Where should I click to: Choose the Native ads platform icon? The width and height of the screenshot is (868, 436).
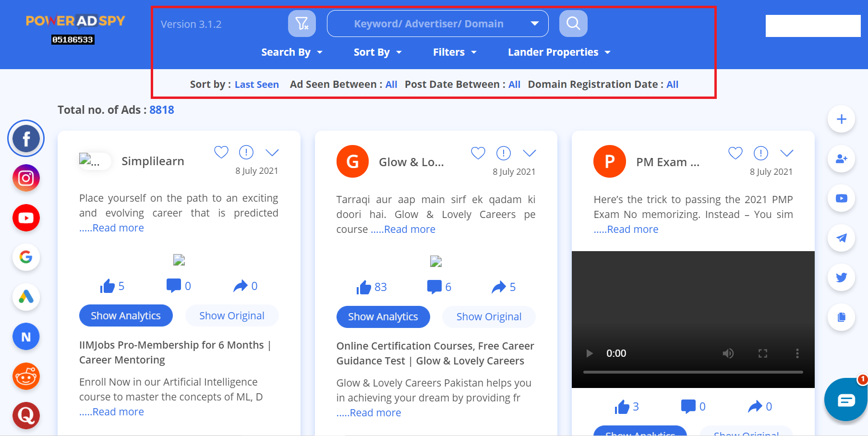pyautogui.click(x=26, y=337)
